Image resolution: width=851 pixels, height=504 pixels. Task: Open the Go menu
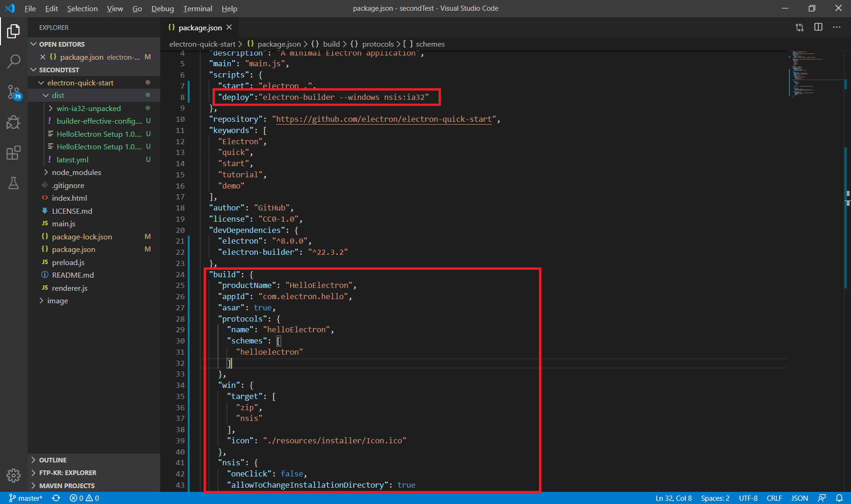click(x=137, y=8)
